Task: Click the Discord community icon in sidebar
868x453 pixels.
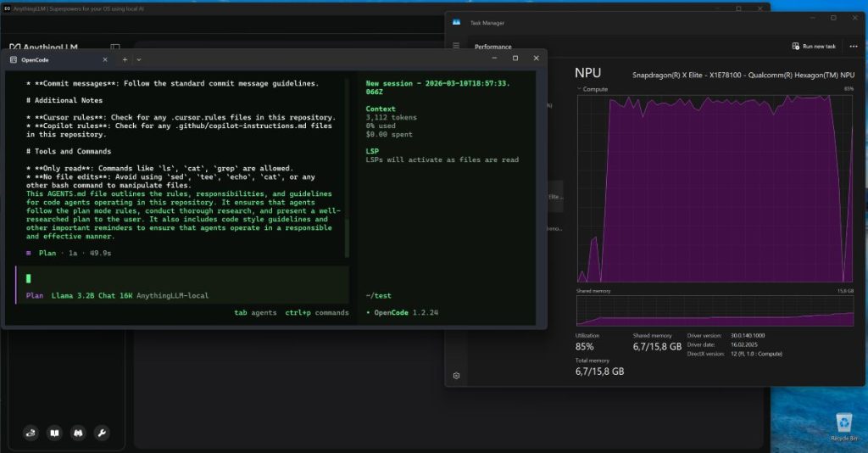Action: [x=78, y=433]
